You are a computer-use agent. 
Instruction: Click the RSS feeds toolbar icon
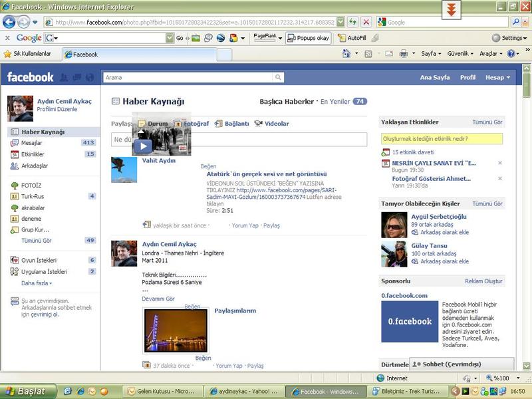368,54
